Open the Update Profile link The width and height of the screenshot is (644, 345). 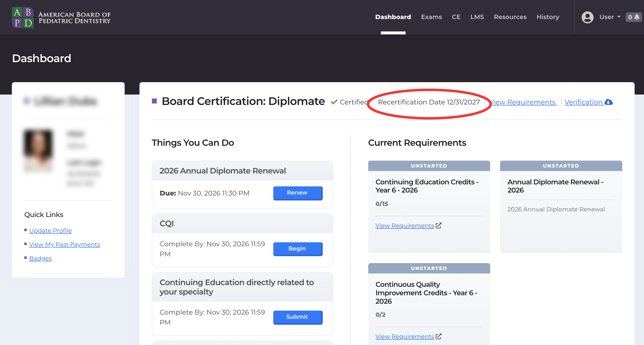[x=50, y=230]
